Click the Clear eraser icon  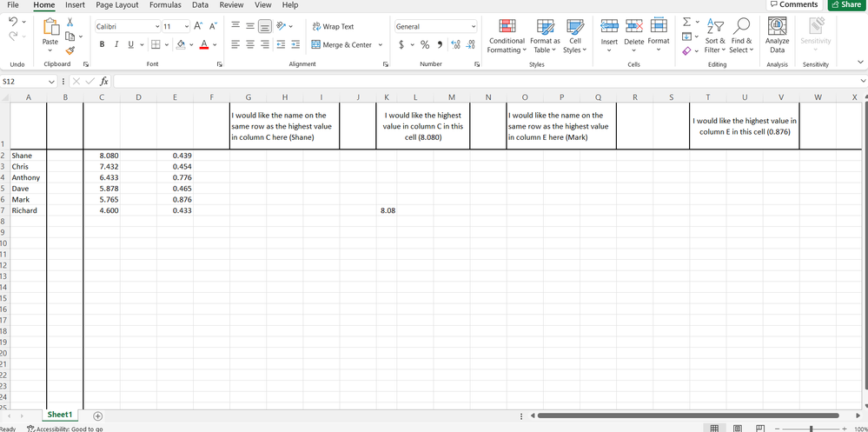click(686, 50)
